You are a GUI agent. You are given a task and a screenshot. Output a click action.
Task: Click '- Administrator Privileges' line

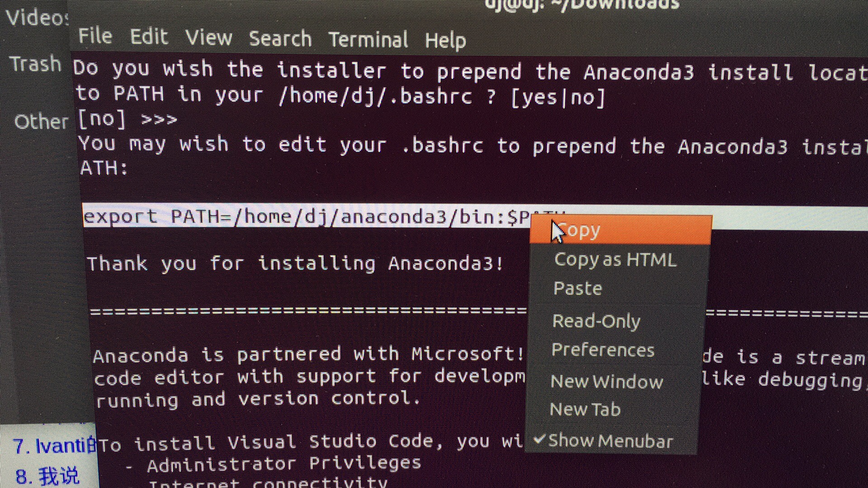[x=274, y=464]
